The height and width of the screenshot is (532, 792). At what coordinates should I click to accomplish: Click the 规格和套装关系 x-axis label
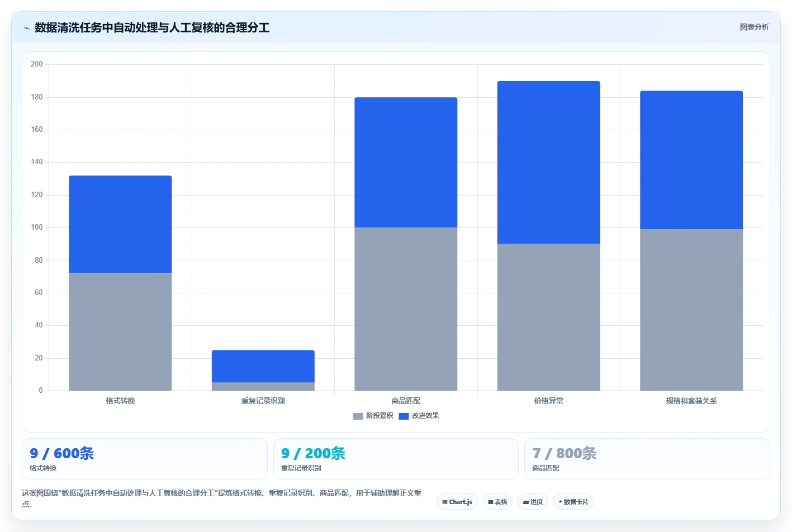691,401
